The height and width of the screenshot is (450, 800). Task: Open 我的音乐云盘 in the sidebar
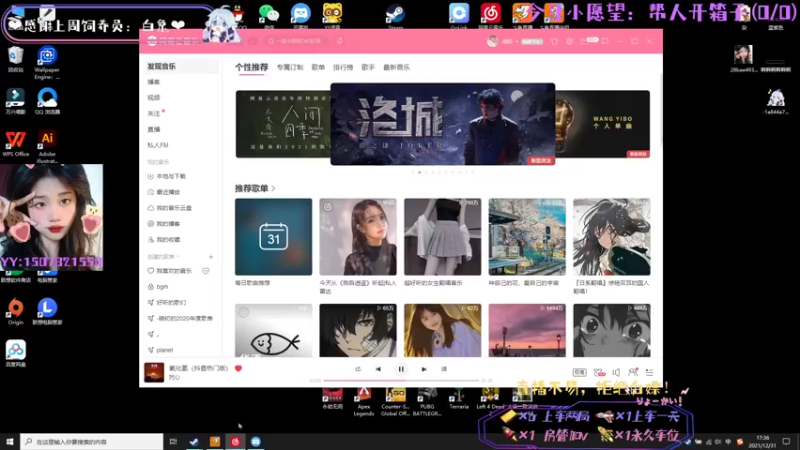coord(170,208)
